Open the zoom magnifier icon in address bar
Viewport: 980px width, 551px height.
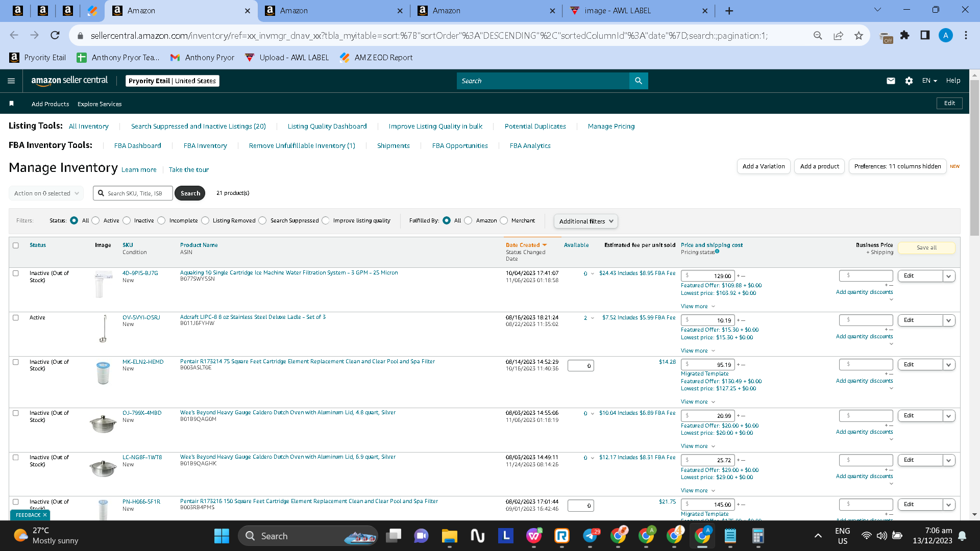pyautogui.click(x=818, y=35)
